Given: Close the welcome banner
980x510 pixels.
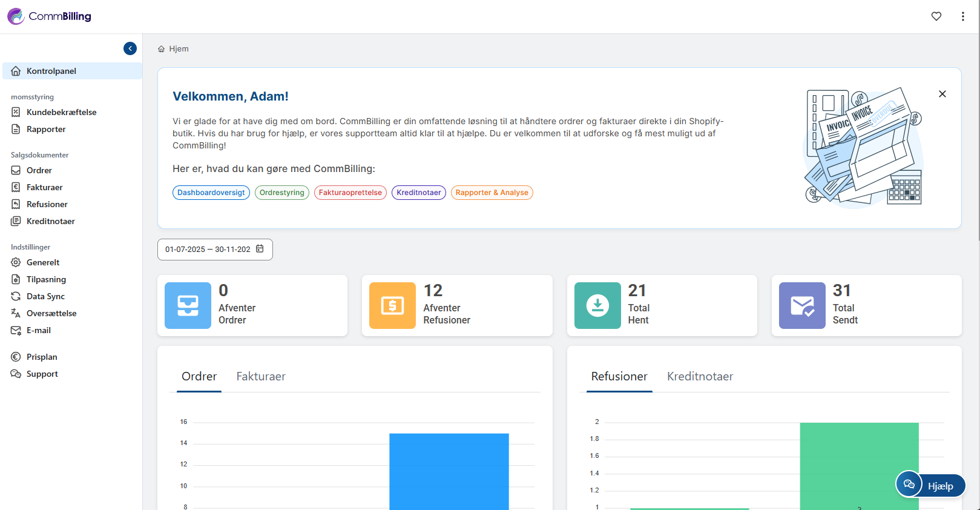Looking at the screenshot, I should [942, 94].
